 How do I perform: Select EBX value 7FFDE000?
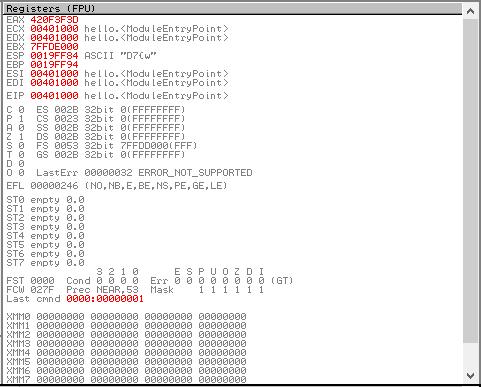tap(54, 47)
